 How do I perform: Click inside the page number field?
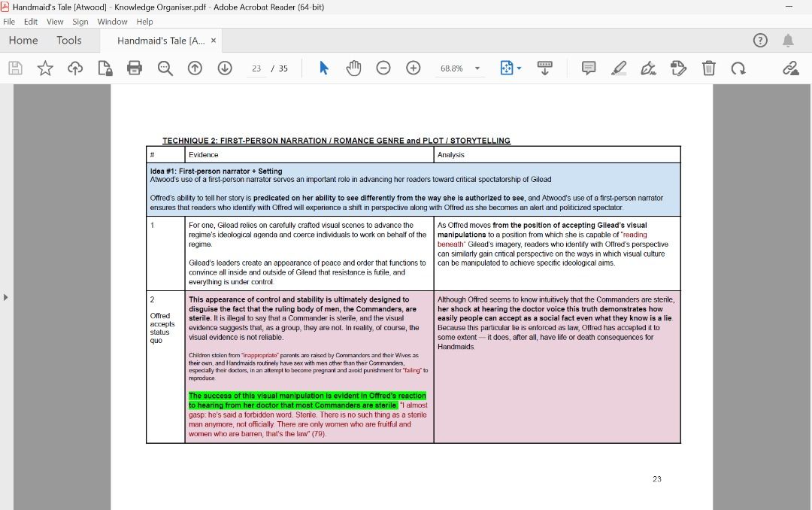point(255,68)
